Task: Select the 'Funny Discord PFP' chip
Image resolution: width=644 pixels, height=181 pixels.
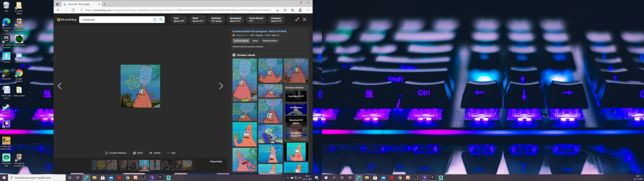Action: (x=256, y=20)
